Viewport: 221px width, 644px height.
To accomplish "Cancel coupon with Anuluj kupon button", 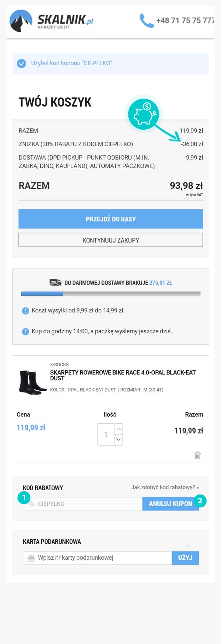I will coord(170,504).
